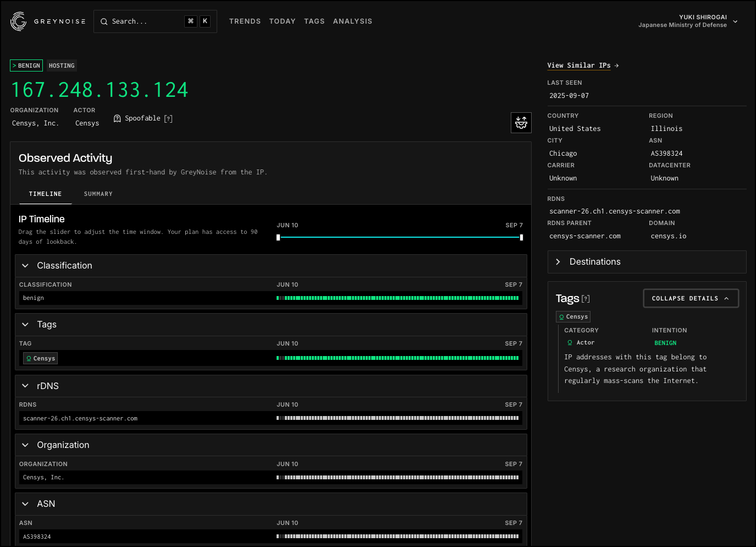The width and height of the screenshot is (756, 547).
Task: Open the View Similar IPs link
Action: tap(578, 65)
